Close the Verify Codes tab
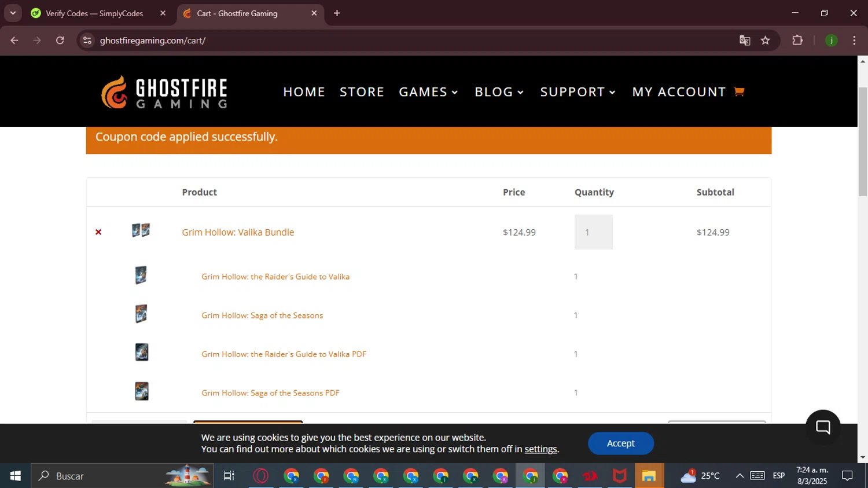868x488 pixels. (x=163, y=13)
